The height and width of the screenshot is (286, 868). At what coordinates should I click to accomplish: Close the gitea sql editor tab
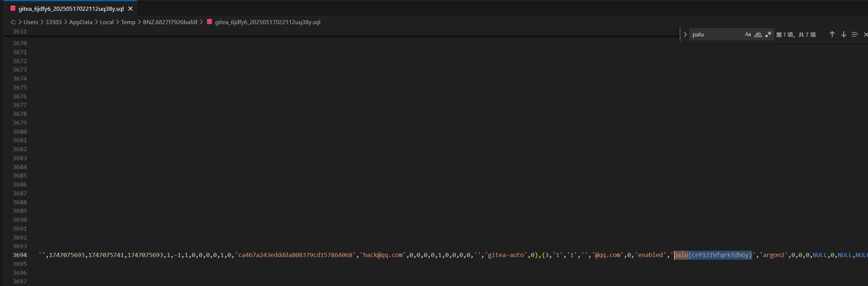pyautogui.click(x=130, y=9)
